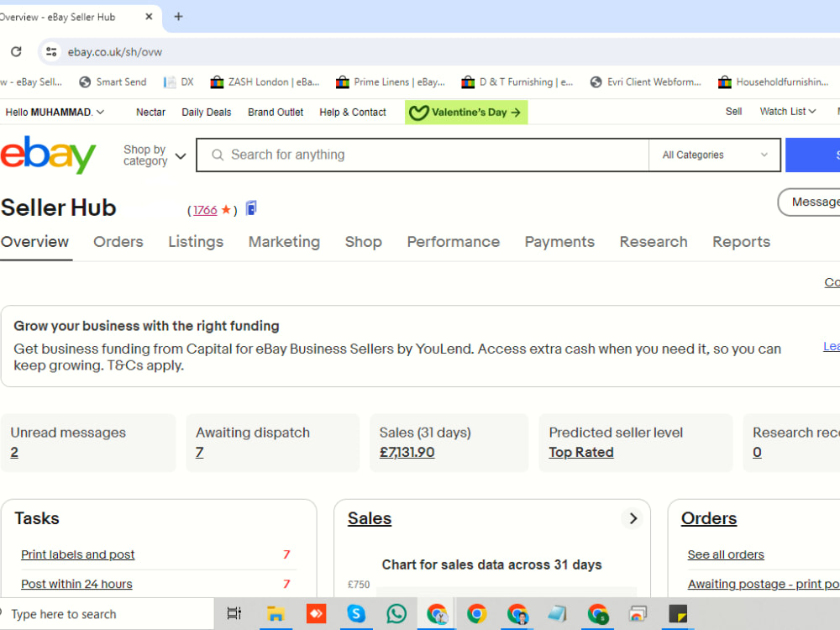Open Prime Linens eBay bookmark

(x=390, y=82)
